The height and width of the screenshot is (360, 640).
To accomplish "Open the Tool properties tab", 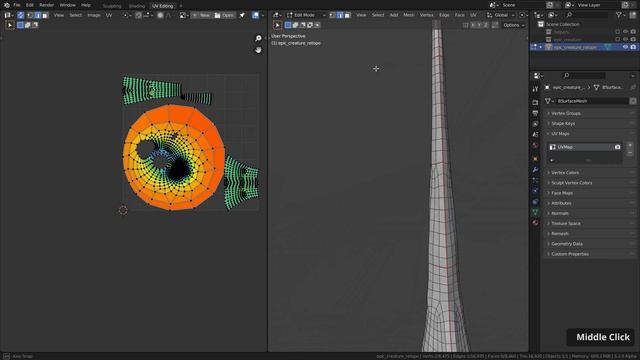I will (535, 89).
